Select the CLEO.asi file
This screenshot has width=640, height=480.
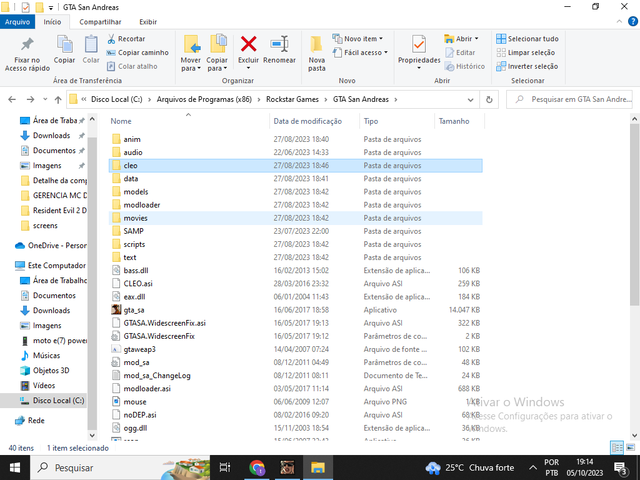tap(296, 284)
